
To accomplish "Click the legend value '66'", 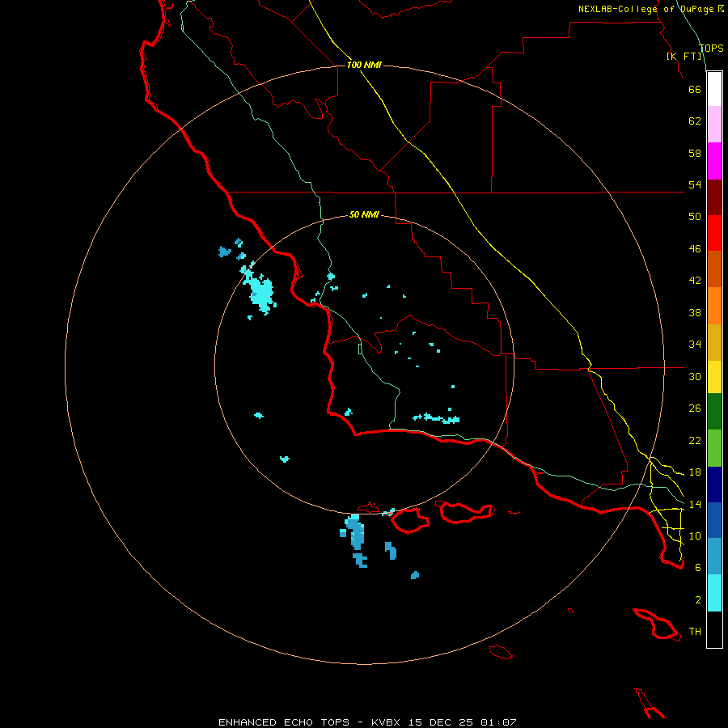I will coord(695,89).
